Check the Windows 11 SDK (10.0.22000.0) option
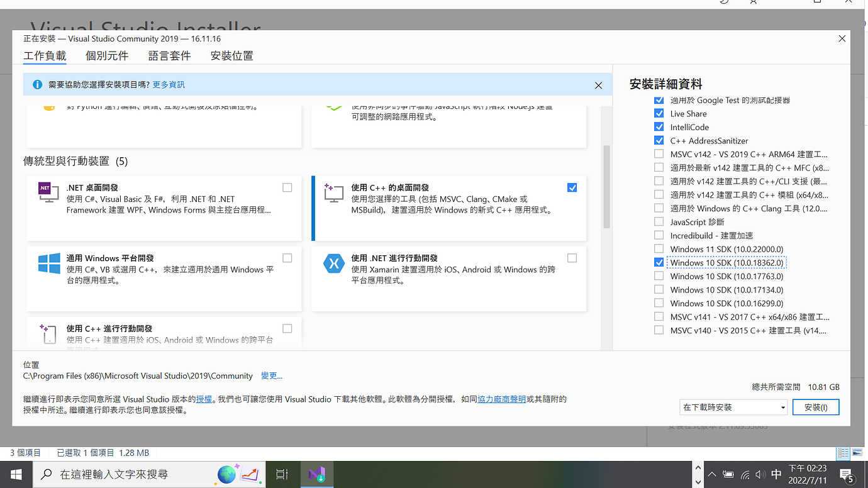 [x=659, y=249]
